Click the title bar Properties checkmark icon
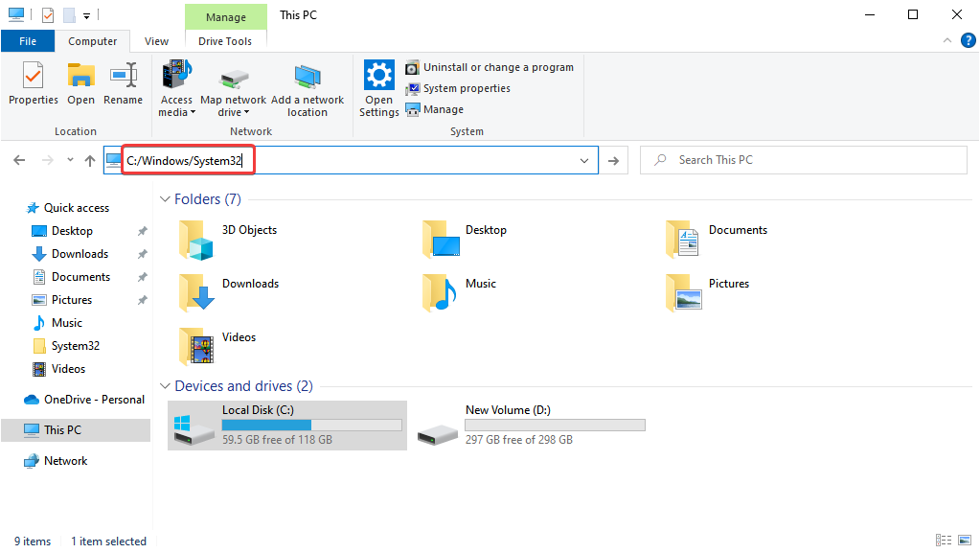The height and width of the screenshot is (553, 980). click(48, 15)
